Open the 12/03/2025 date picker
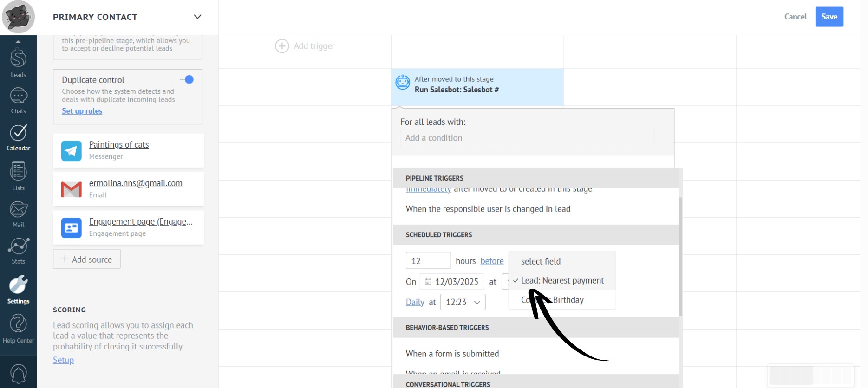 click(x=452, y=282)
